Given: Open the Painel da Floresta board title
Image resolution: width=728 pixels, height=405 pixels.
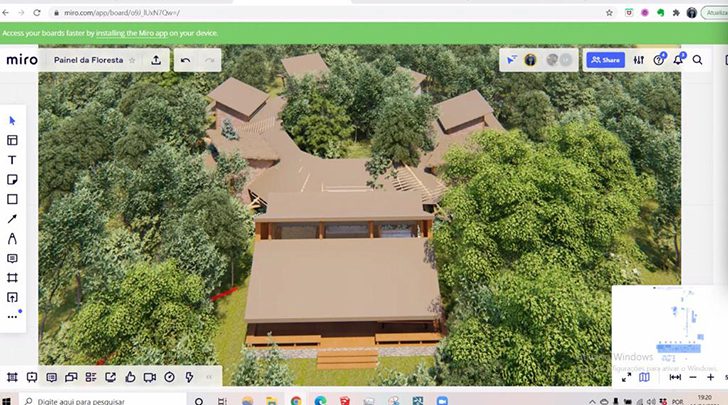Looking at the screenshot, I should point(88,60).
